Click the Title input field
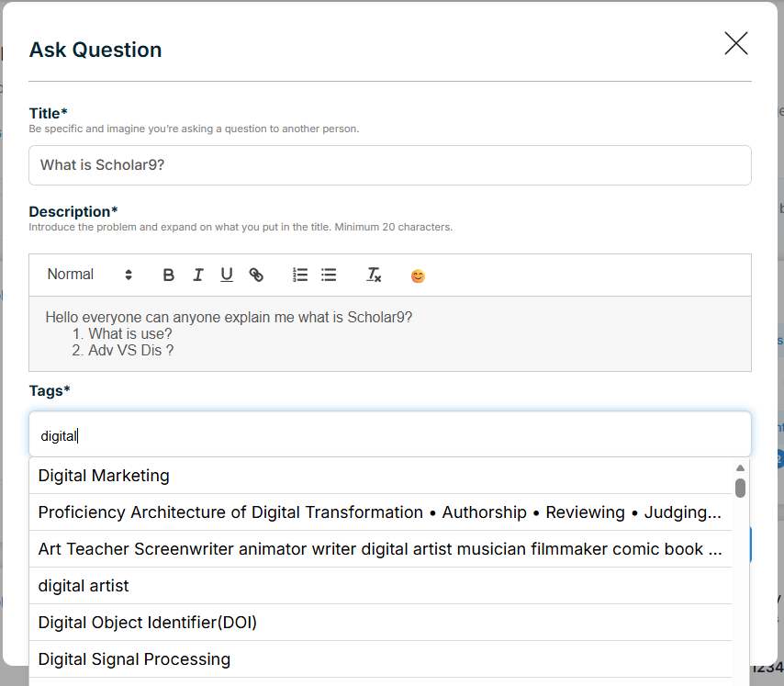The width and height of the screenshot is (784, 686). pyautogui.click(x=390, y=165)
